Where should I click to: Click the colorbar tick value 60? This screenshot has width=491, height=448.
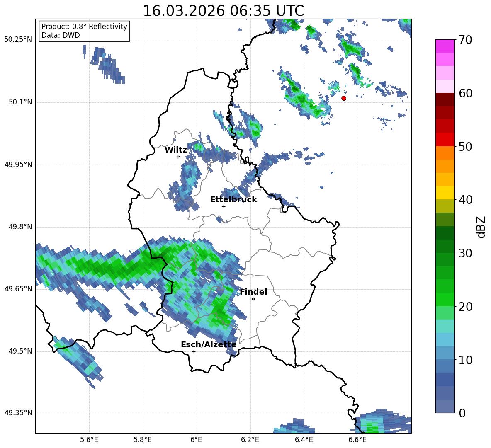tap(465, 93)
